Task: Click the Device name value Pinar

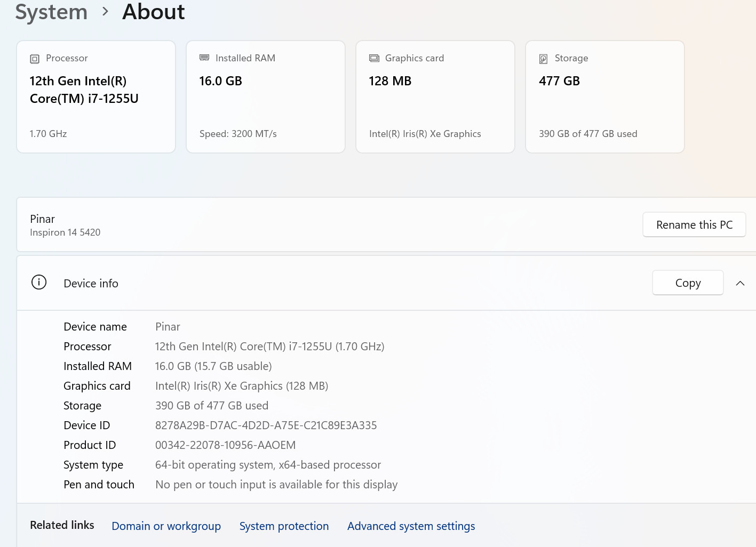Action: 168,327
